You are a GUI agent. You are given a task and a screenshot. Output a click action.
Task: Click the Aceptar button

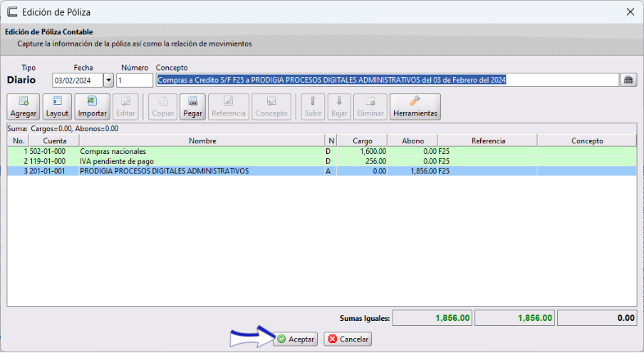tap(296, 339)
